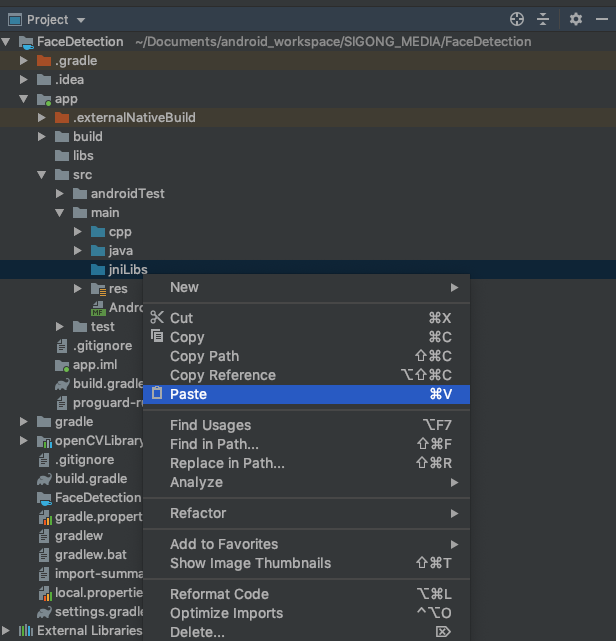Viewport: 616px width, 641px height.
Task: Choose Copy Path from context menu
Action: point(306,356)
